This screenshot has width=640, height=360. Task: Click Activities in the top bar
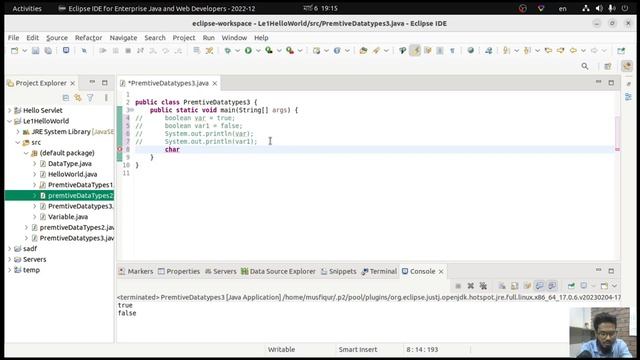(27, 9)
